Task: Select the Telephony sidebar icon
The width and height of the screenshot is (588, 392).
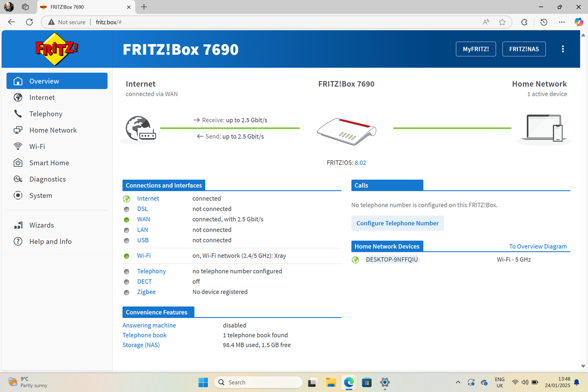Action: pos(18,114)
